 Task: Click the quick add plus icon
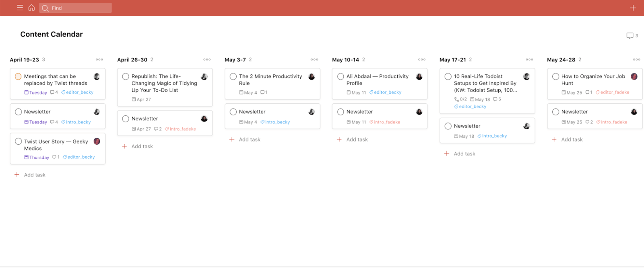[633, 8]
